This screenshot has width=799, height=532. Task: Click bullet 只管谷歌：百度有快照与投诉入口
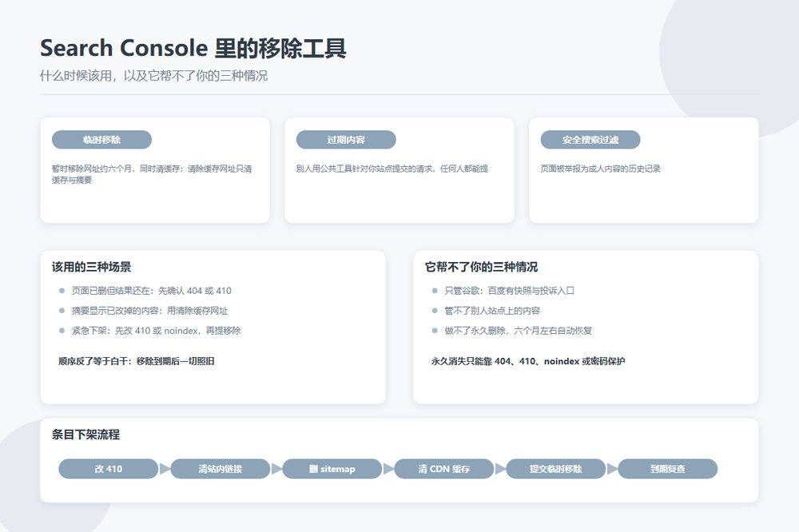[509, 291]
